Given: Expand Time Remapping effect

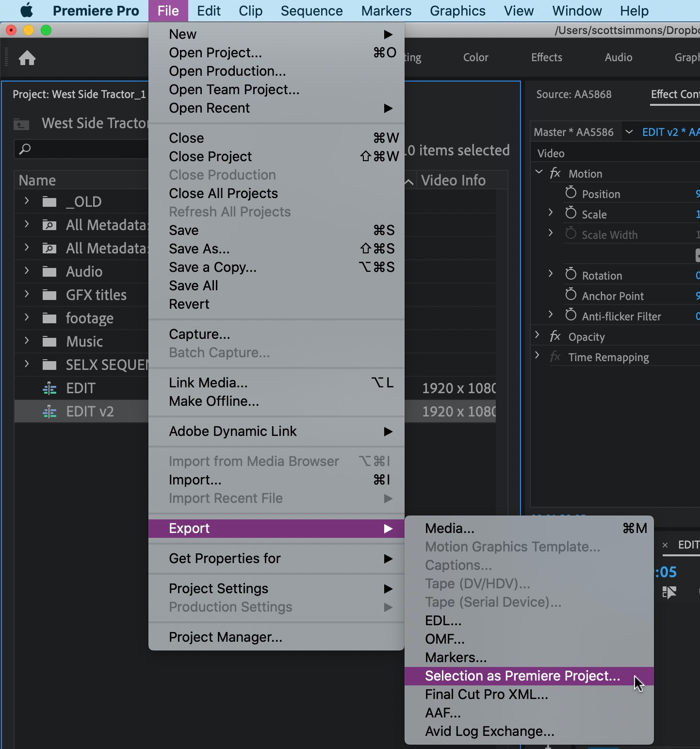Looking at the screenshot, I should [537, 355].
